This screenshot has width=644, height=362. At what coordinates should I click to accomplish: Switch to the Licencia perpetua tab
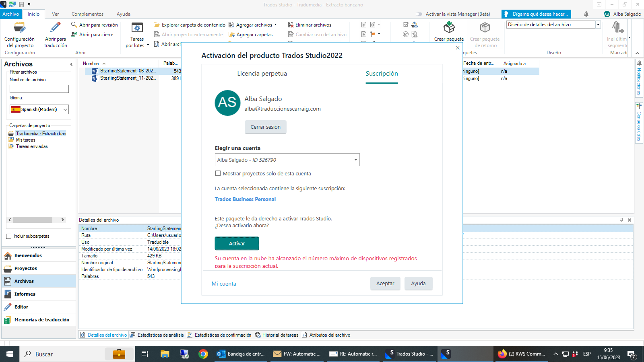click(x=262, y=74)
